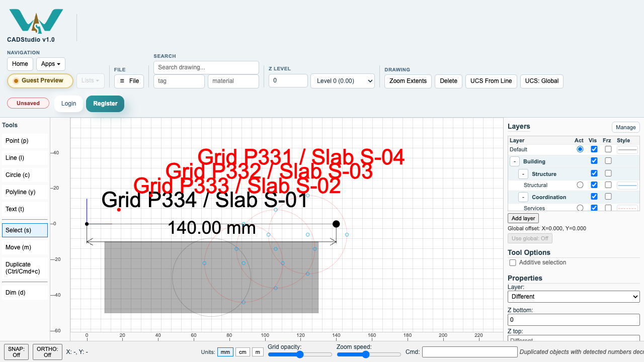This screenshot has width=644, height=362.
Task: Adjust the Grid opacity slider
Action: tap(300, 354)
